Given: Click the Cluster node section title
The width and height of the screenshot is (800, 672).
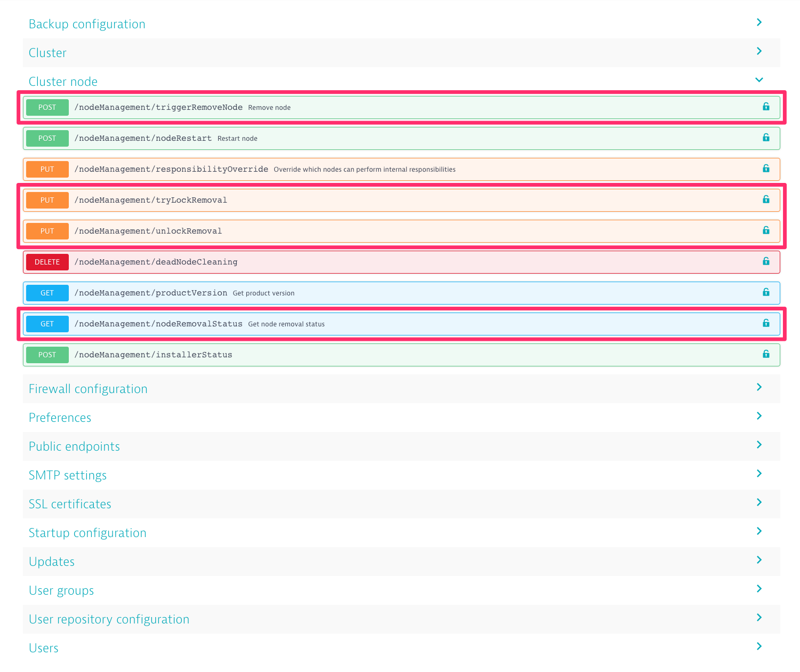Looking at the screenshot, I should click(x=63, y=82).
